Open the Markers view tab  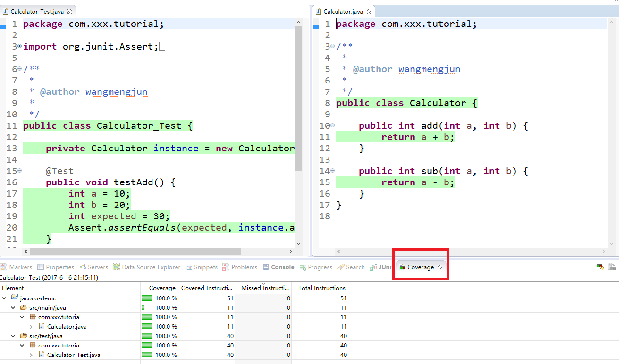coord(20,267)
